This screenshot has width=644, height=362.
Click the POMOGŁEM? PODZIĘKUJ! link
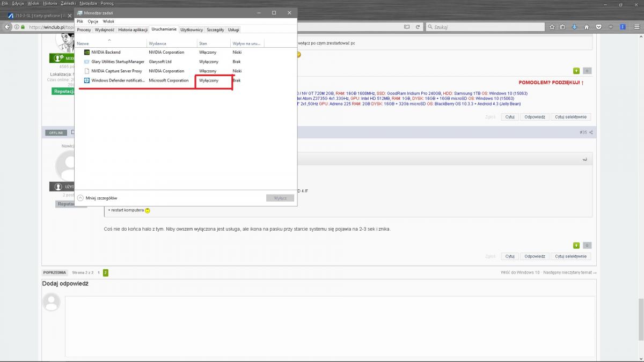[x=551, y=83]
